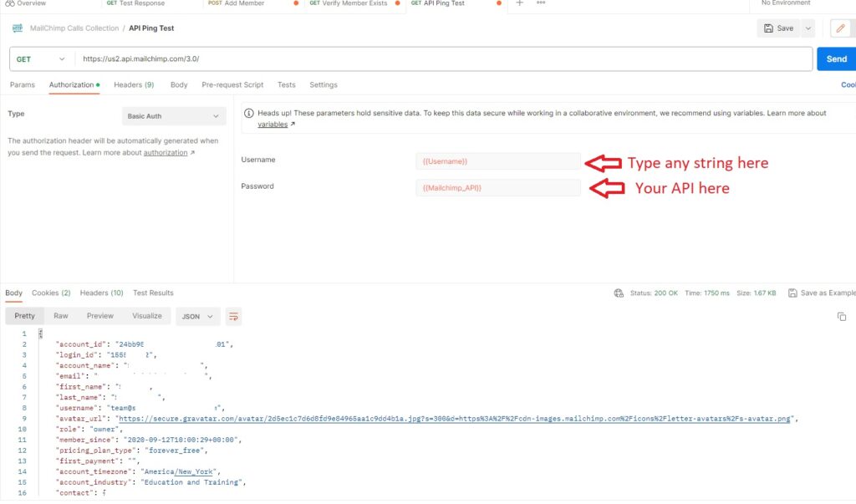Click the Status 200 OK text
Image resolution: width=856 pixels, height=504 pixels.
[654, 293]
